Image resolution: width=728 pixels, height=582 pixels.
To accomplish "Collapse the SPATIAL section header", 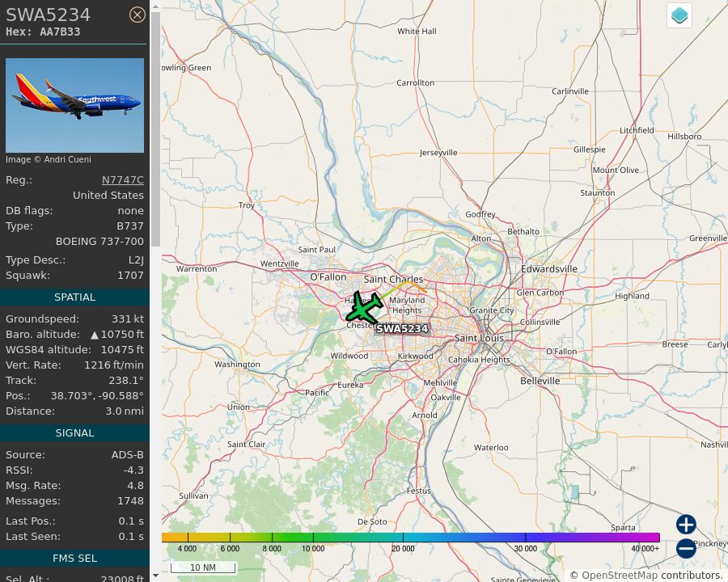I will 74,297.
